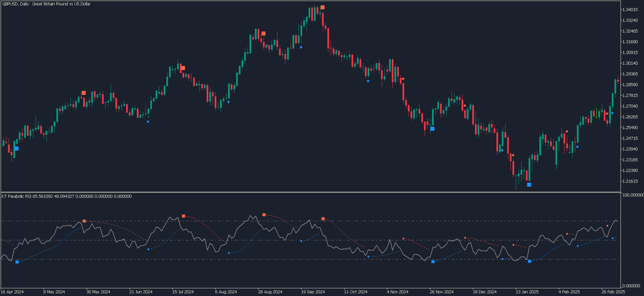
Task: Click the 1.34015 price axis label
Action: point(630,10)
